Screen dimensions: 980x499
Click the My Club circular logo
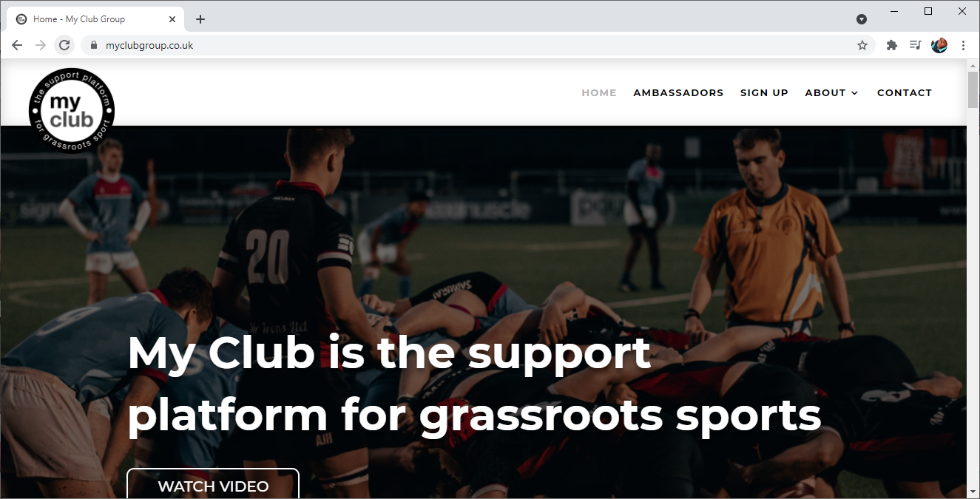click(72, 109)
